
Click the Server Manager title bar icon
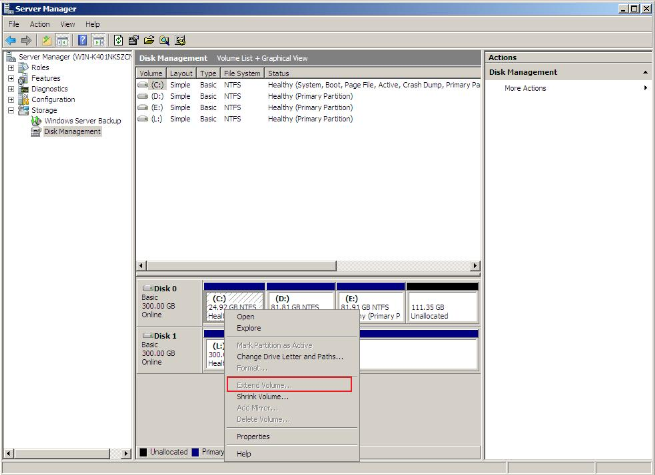point(8,8)
